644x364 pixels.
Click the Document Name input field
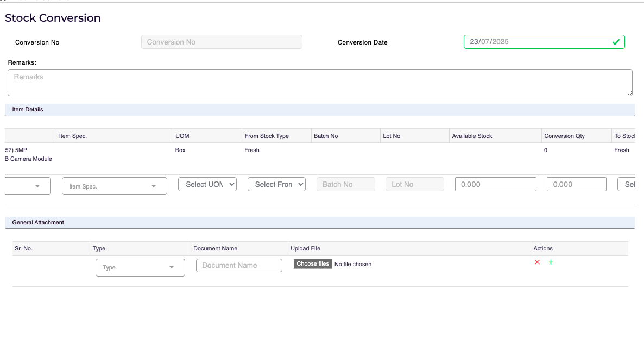click(x=239, y=265)
